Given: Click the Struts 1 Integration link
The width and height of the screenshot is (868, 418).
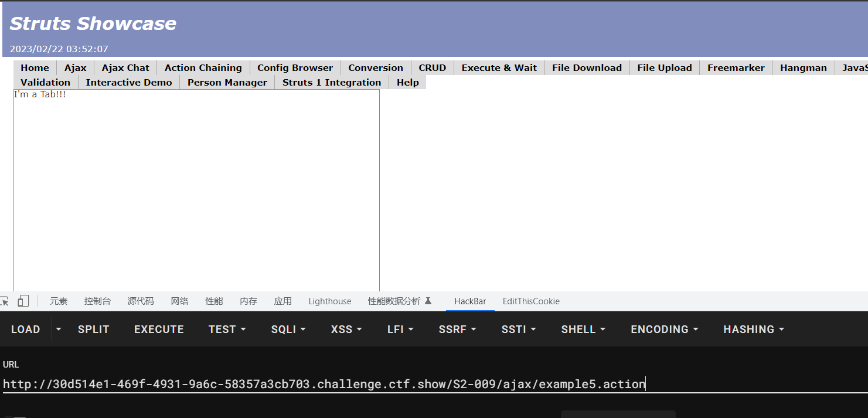Looking at the screenshot, I should click(x=332, y=83).
